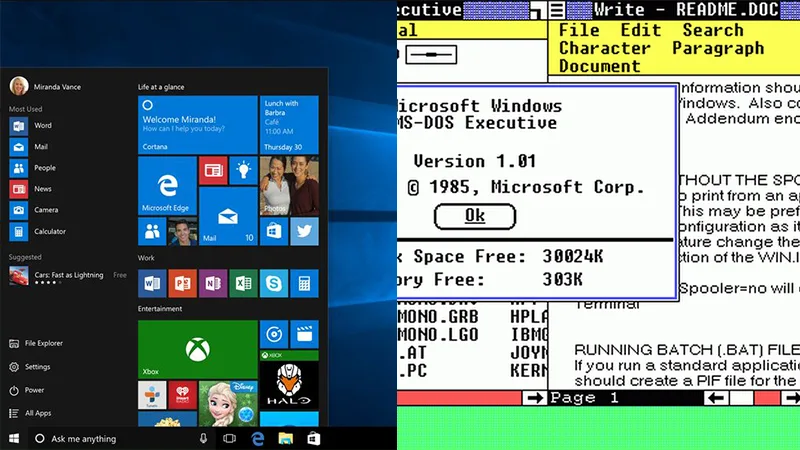This screenshot has height=450, width=800.
Task: Open the Tips lightbulb tile
Action: (x=243, y=170)
